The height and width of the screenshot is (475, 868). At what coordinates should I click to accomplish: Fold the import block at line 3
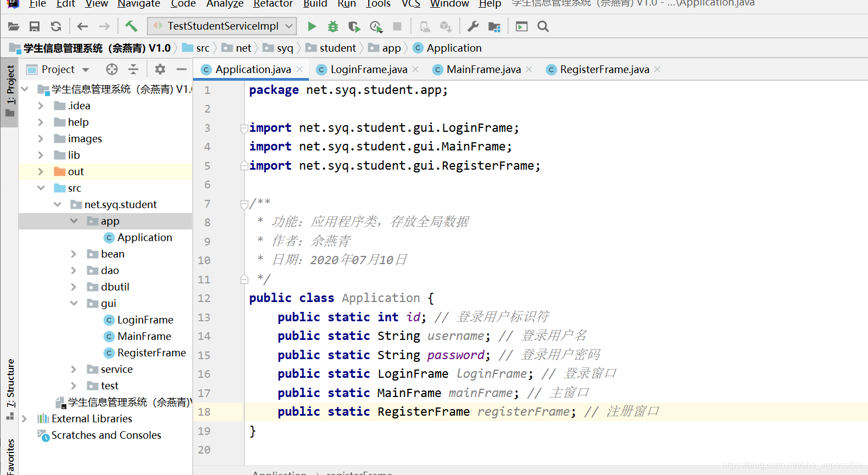[x=244, y=128]
